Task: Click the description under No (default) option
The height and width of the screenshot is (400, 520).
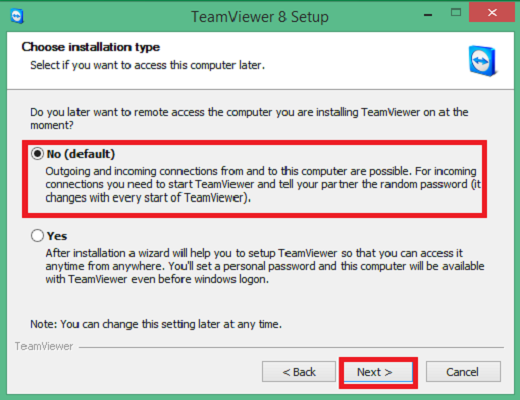Action: click(x=263, y=184)
